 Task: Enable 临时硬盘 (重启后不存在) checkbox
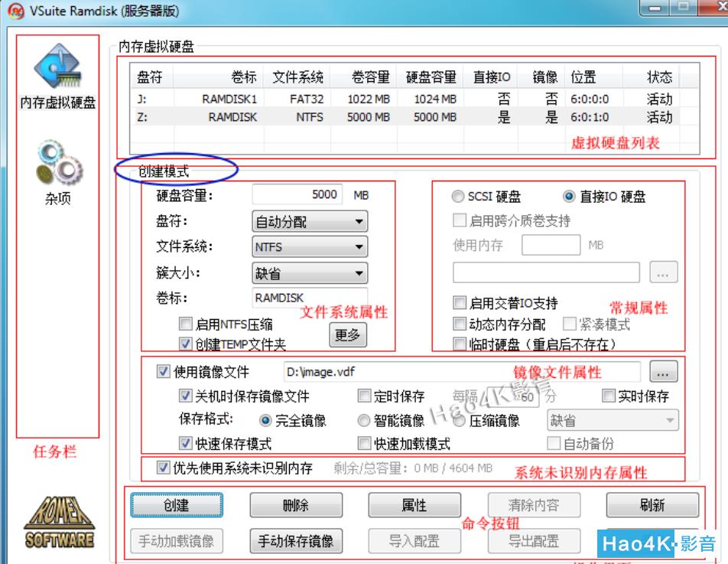click(460, 344)
